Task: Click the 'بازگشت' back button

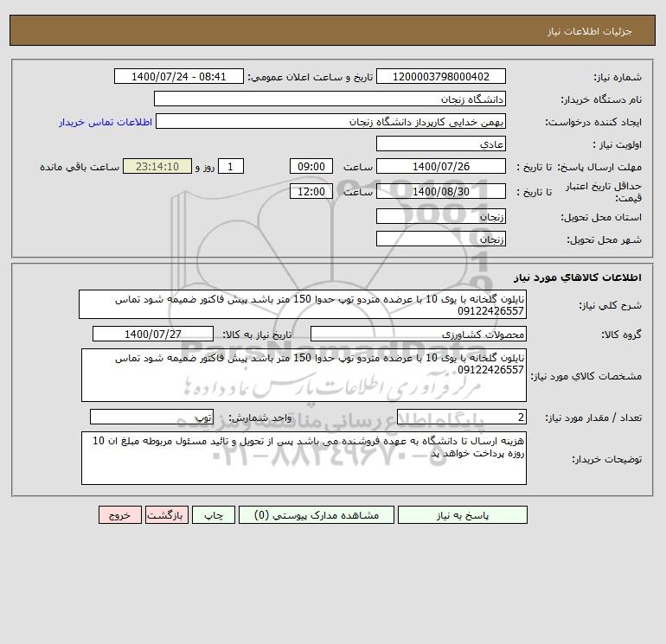Action: click(166, 515)
